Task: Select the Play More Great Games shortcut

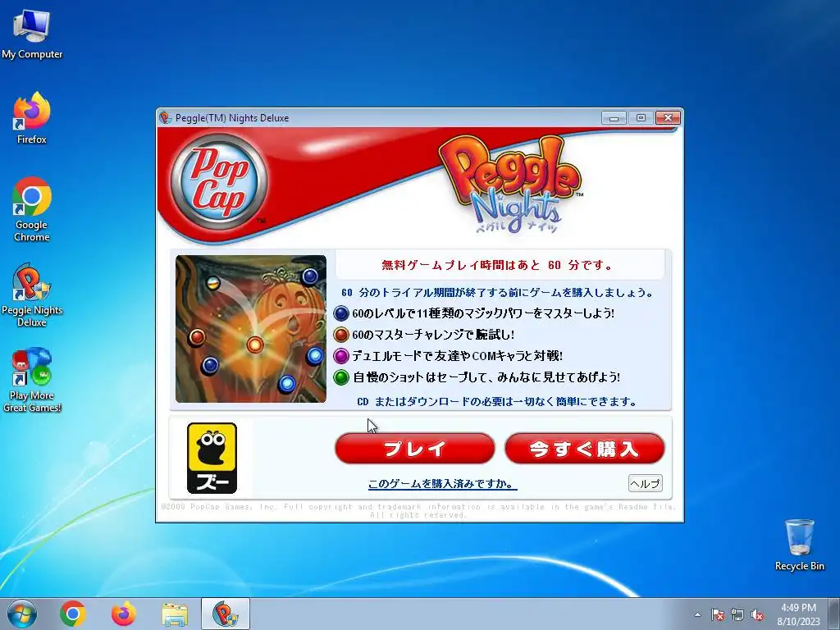Action: pos(32,381)
